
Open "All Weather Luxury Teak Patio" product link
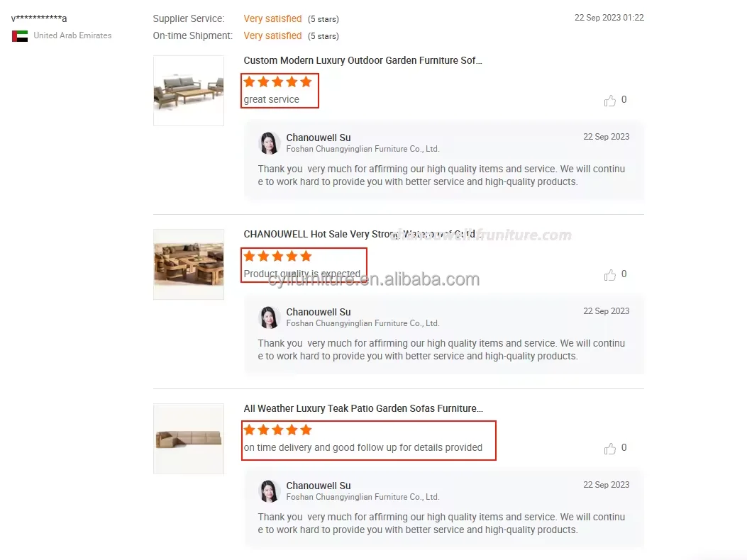point(363,408)
